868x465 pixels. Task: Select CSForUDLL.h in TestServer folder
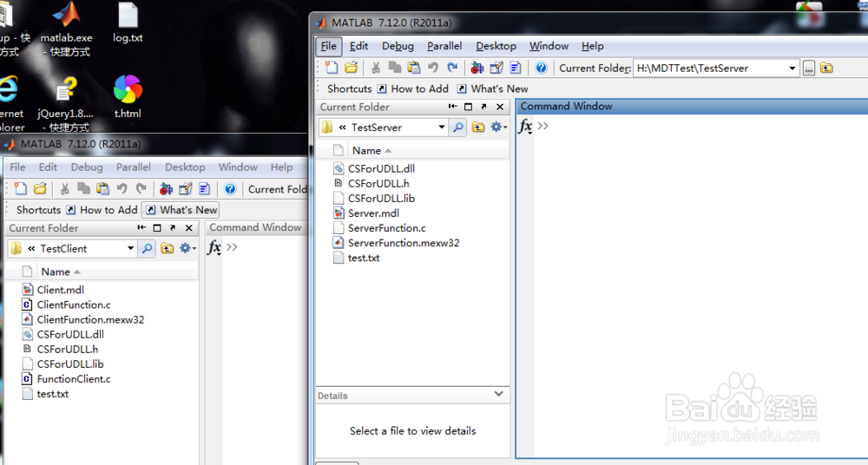[378, 183]
